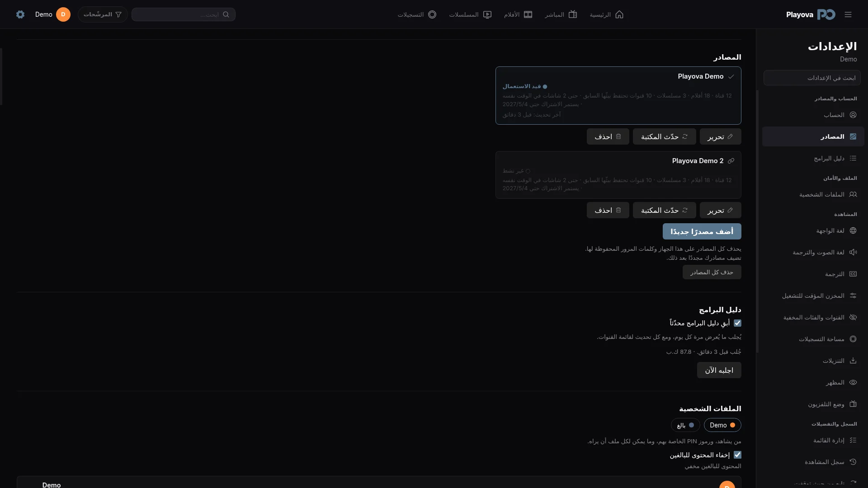Click delete all sources (حذف كل المصادر) button

click(x=712, y=272)
